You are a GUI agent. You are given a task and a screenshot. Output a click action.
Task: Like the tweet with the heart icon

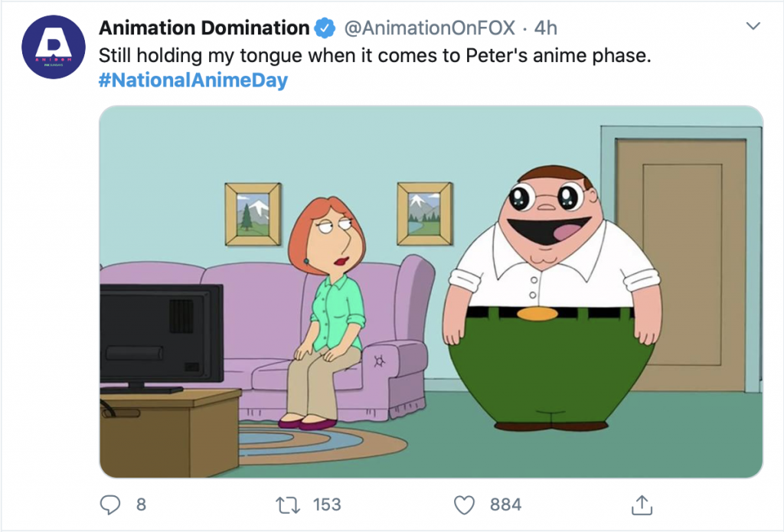(465, 504)
